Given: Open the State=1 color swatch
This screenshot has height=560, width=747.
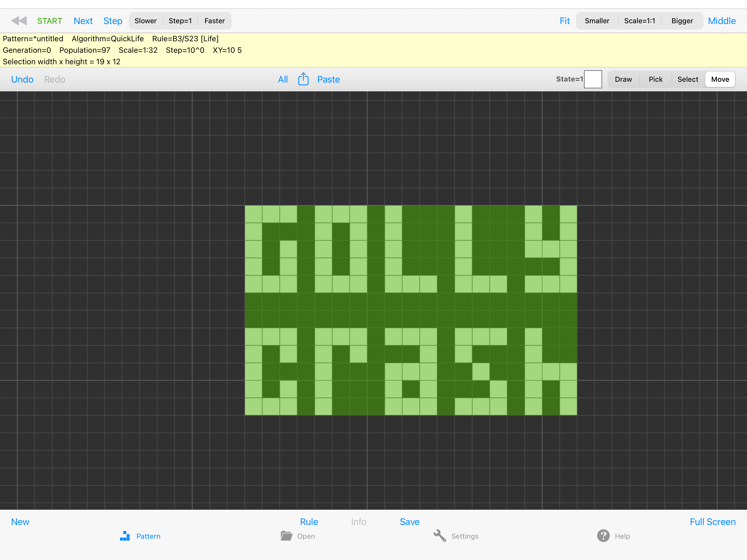Looking at the screenshot, I should click(x=593, y=79).
